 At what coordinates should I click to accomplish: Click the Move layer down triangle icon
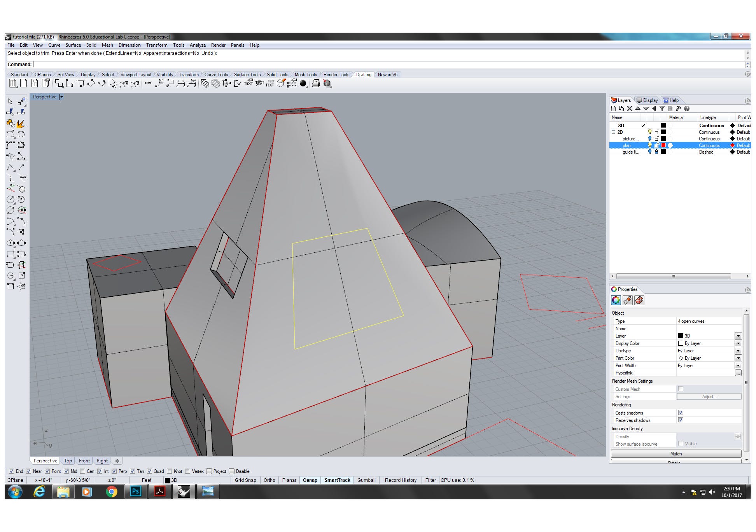[x=646, y=108]
